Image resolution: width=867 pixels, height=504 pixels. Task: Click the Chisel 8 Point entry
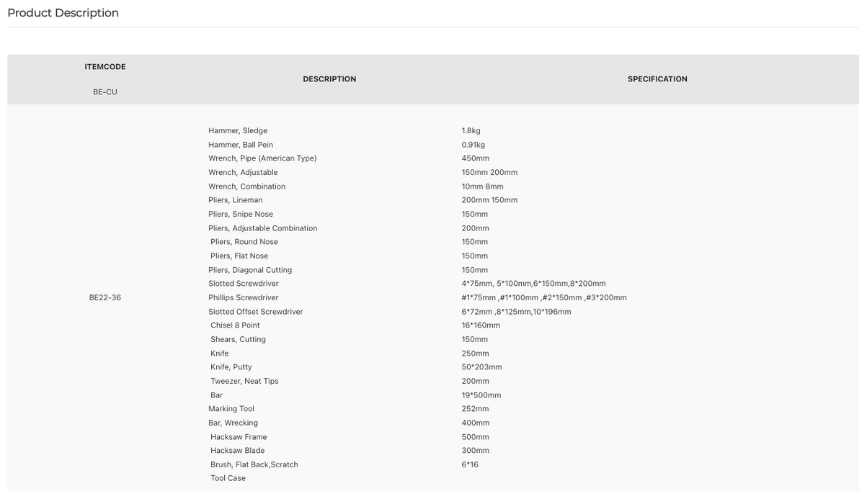pos(235,325)
